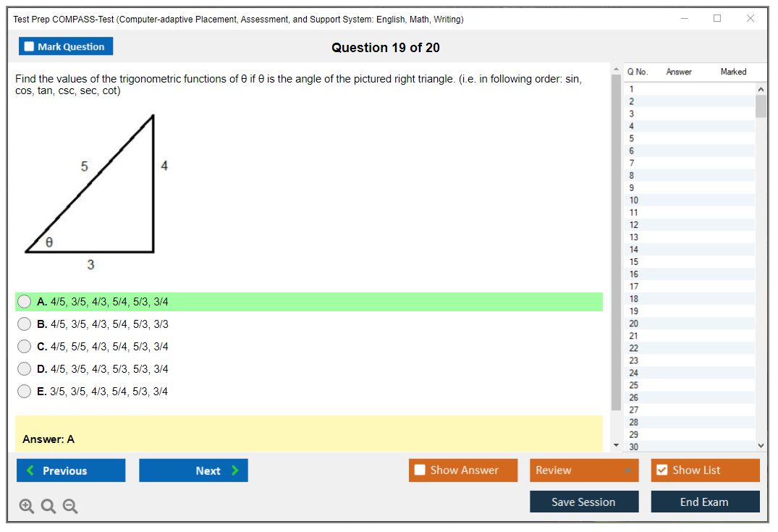Jump to question 7 in list
The image size is (778, 532).
pyautogui.click(x=632, y=163)
